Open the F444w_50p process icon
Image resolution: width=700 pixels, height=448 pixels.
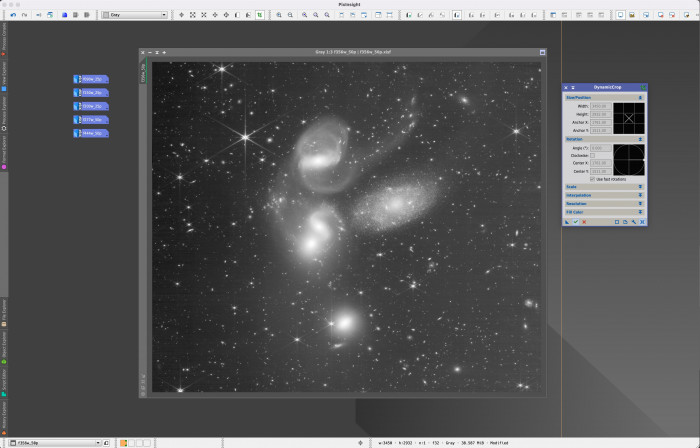click(x=90, y=133)
